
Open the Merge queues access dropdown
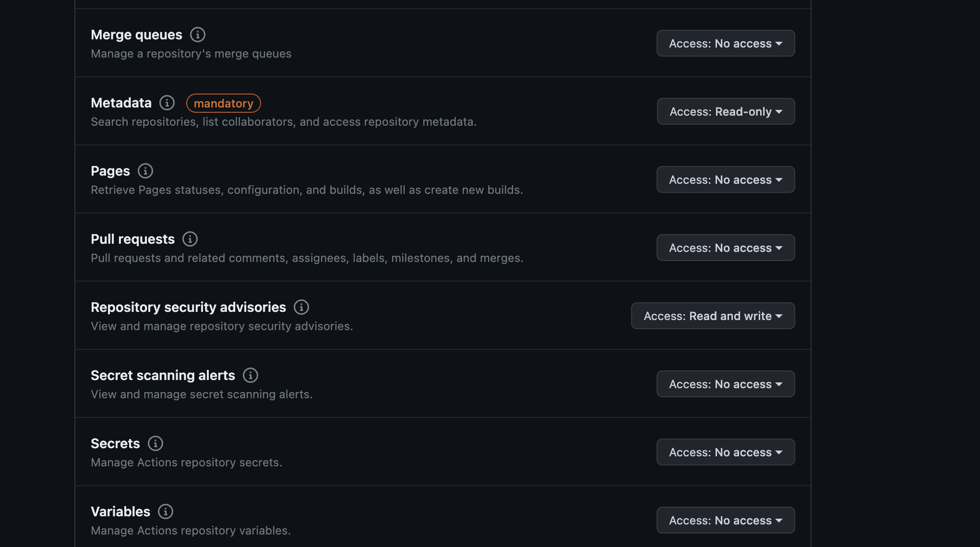click(x=725, y=43)
